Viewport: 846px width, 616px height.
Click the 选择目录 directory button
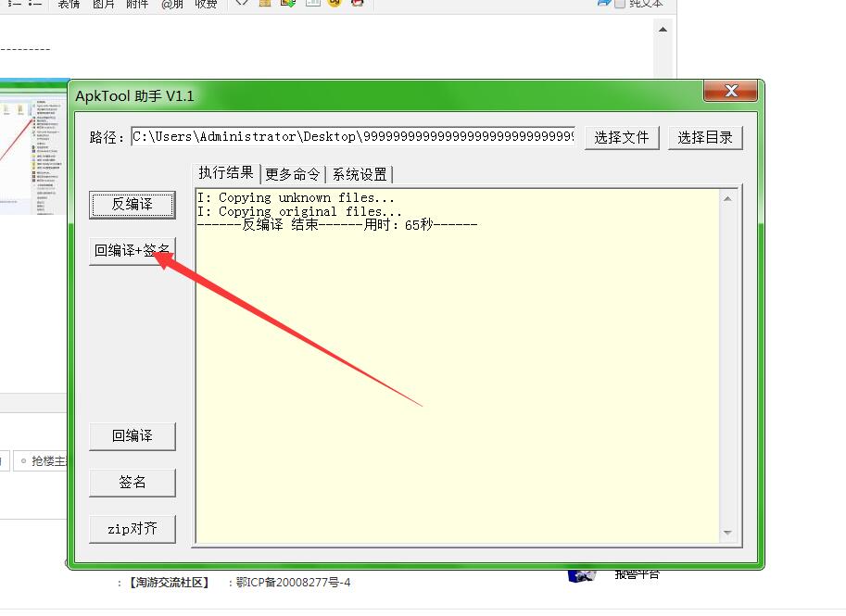pyautogui.click(x=704, y=137)
